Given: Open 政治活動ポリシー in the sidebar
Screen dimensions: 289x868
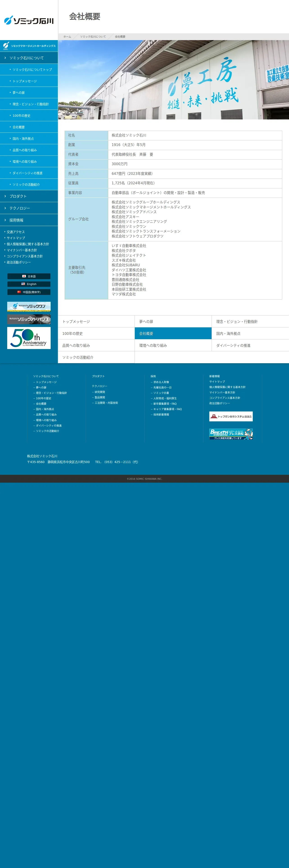Looking at the screenshot, I should [x=18, y=262].
